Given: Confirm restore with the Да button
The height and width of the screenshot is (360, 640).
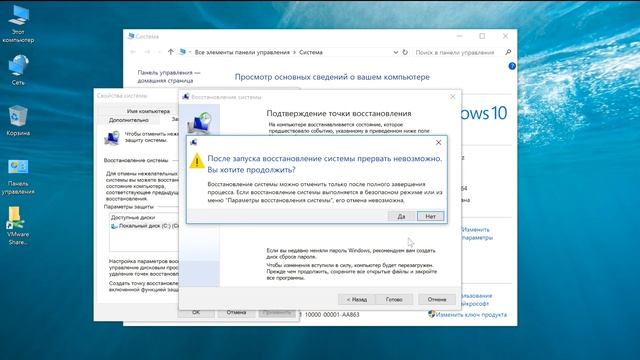Looking at the screenshot, I should tap(401, 216).
